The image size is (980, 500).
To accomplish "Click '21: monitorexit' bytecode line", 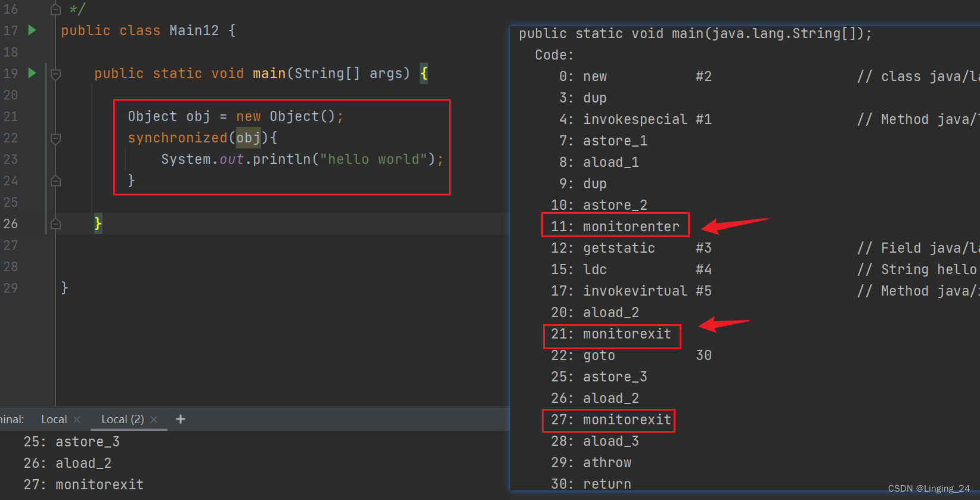I will coord(611,333).
